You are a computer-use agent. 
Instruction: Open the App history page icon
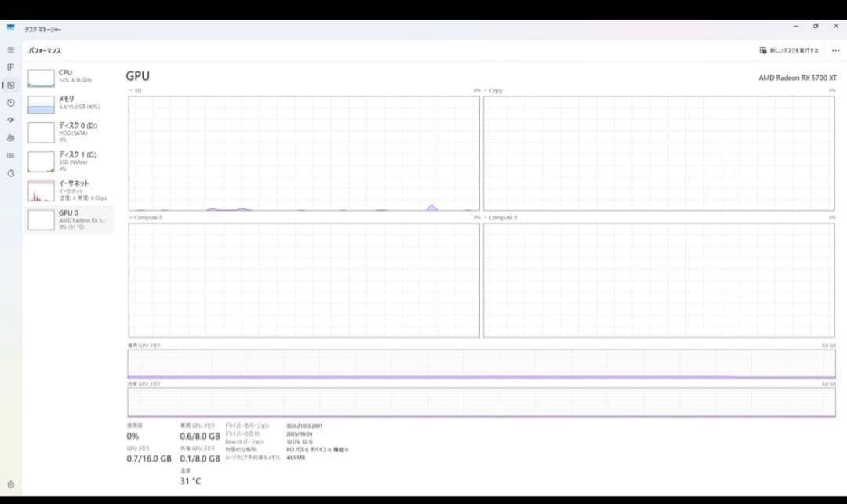(11, 103)
